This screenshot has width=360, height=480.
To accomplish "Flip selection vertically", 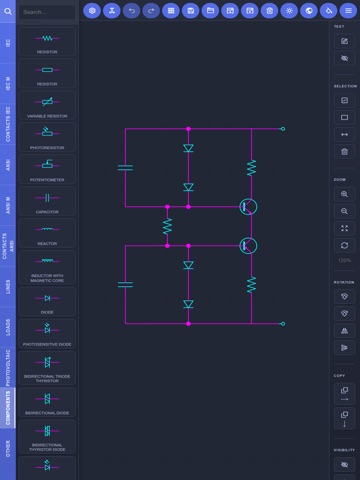I will [x=344, y=348].
